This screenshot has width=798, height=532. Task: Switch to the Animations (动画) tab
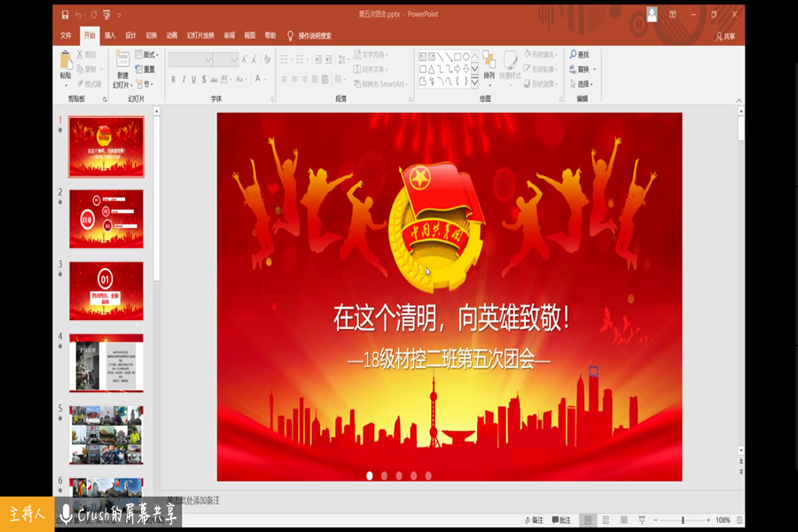(172, 35)
